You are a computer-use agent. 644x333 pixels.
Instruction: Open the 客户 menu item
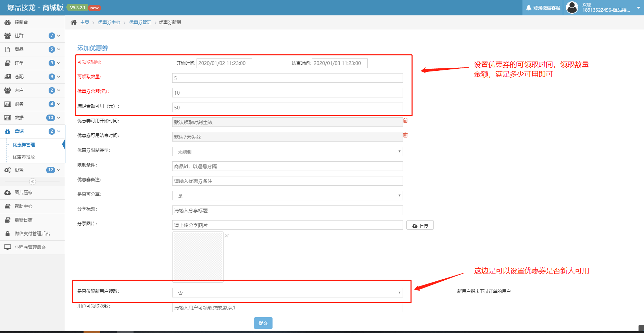point(33,90)
